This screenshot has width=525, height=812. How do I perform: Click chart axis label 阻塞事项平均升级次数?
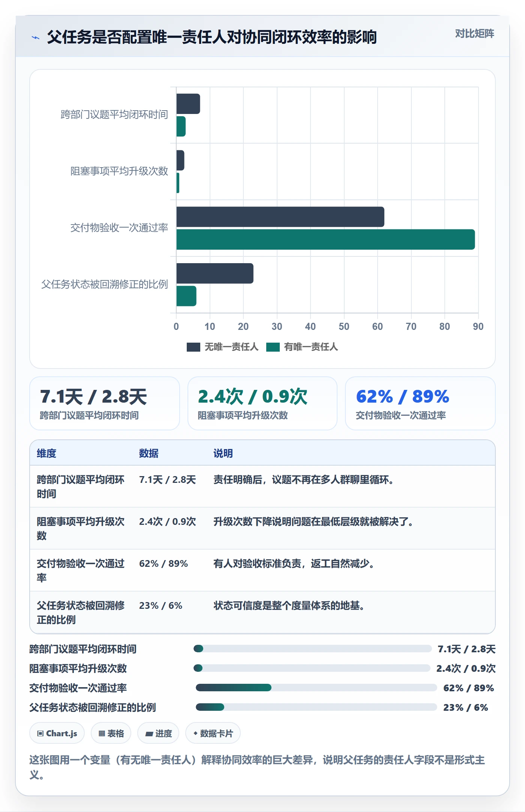click(119, 171)
